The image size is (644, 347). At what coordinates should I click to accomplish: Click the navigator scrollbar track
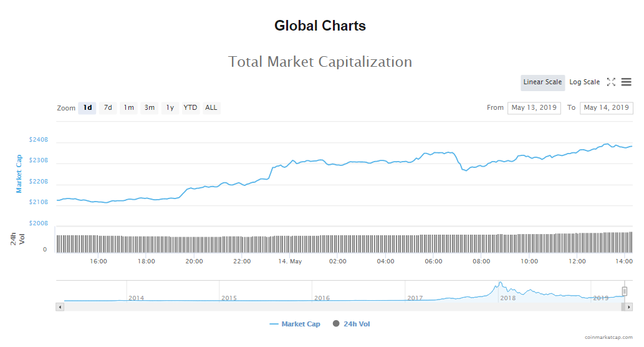click(343, 307)
